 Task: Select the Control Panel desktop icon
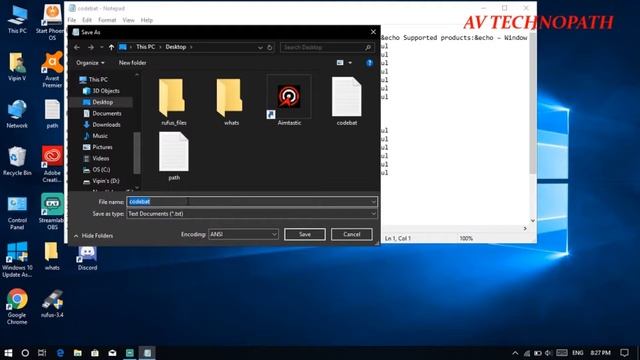pos(17,212)
